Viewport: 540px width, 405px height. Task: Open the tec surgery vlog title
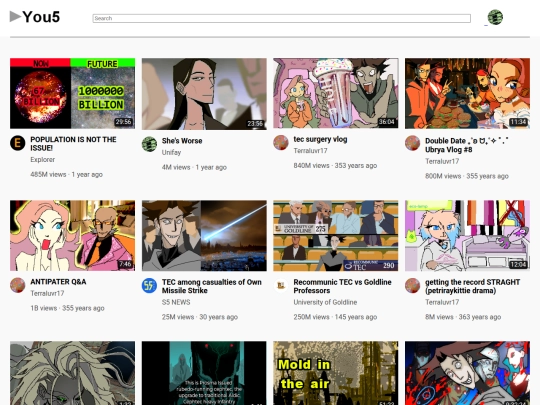point(320,139)
